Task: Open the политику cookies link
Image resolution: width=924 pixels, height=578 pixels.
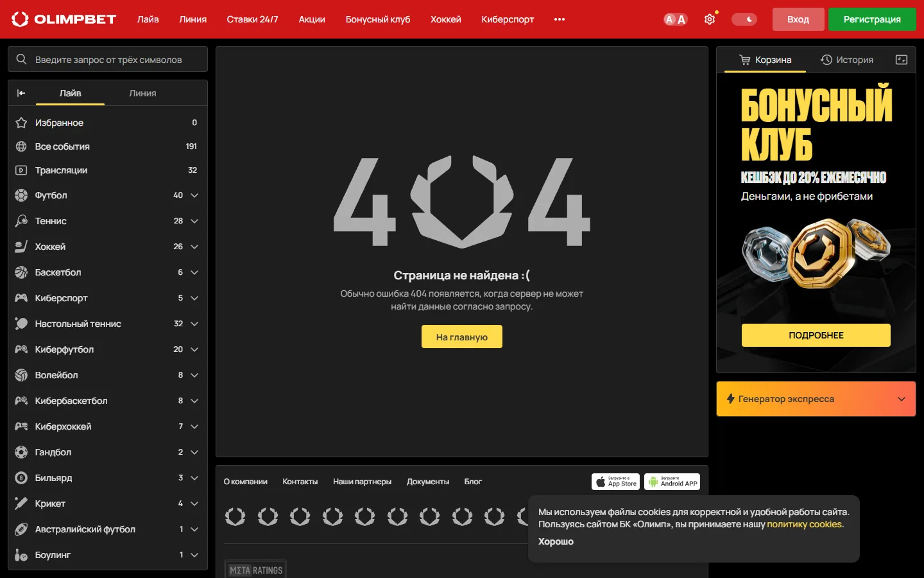Action: (x=805, y=524)
